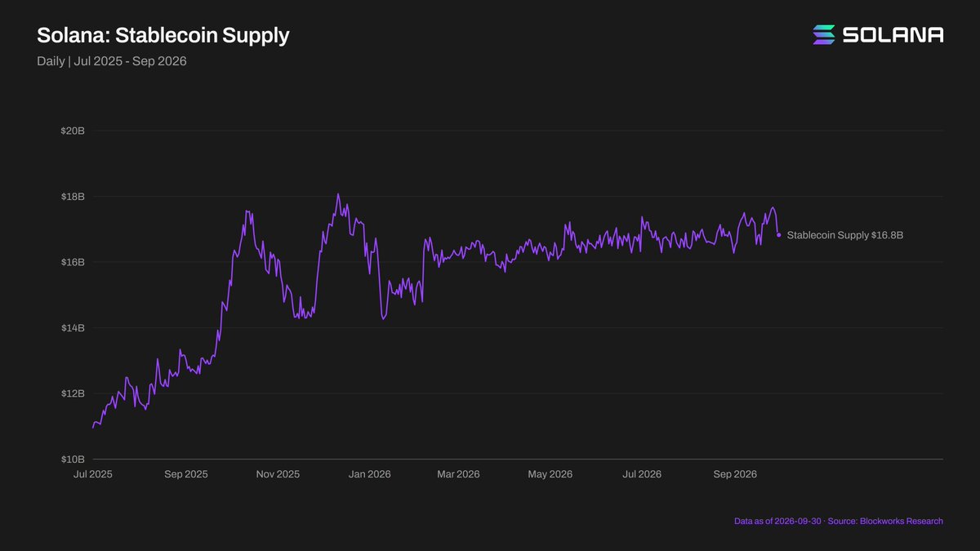Viewport: 980px width, 551px height.
Task: Click the $12B y-axis label
Action: pos(73,393)
